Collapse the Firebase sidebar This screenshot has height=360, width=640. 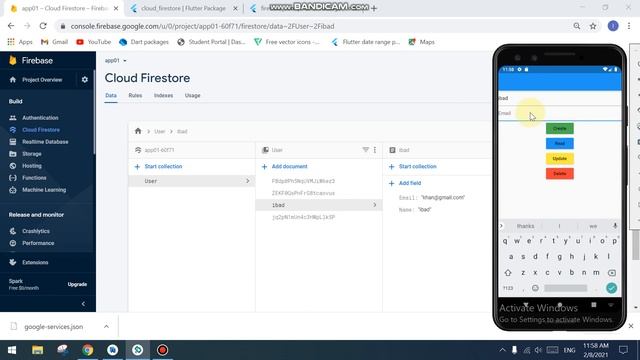83,304
